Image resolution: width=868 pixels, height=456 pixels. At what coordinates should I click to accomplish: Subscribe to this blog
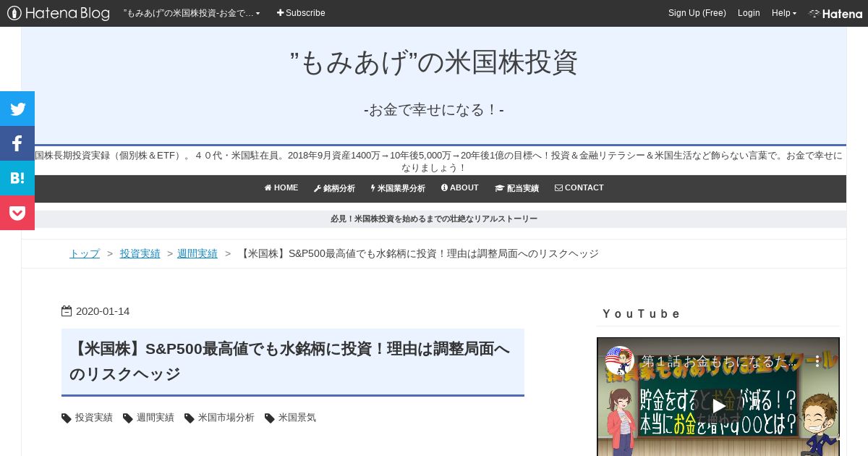pos(301,13)
